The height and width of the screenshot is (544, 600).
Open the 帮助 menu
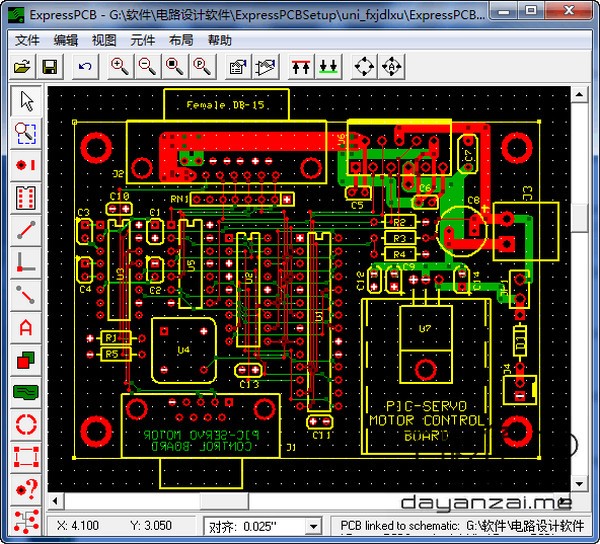[220, 40]
